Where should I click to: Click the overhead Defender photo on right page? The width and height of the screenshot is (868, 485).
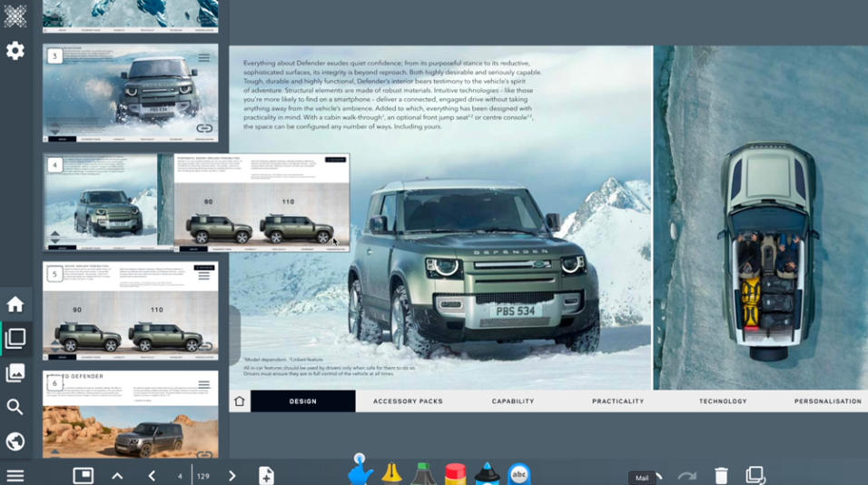pyautogui.click(x=761, y=218)
